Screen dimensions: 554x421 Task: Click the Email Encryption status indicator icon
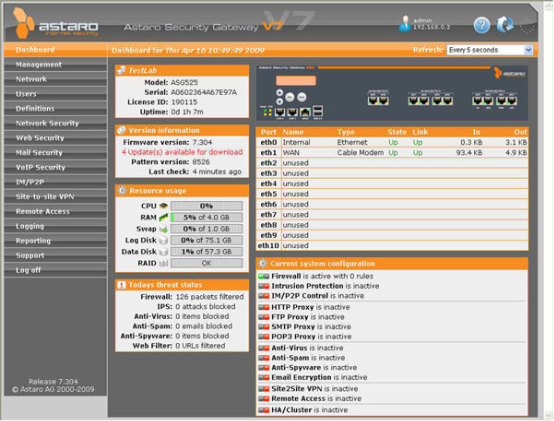coord(264,378)
